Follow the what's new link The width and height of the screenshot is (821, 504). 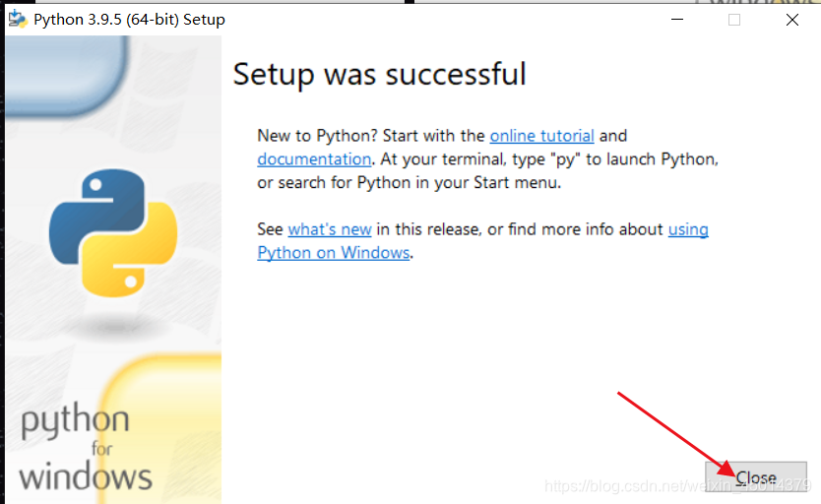[330, 229]
